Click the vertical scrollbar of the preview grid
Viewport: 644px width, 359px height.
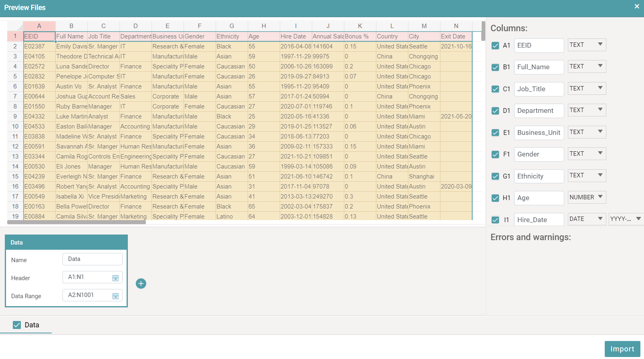[483, 31]
